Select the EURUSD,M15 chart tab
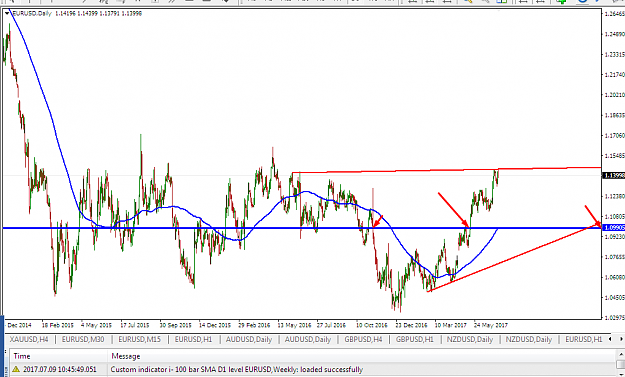This screenshot has width=625, height=377. coord(140,340)
